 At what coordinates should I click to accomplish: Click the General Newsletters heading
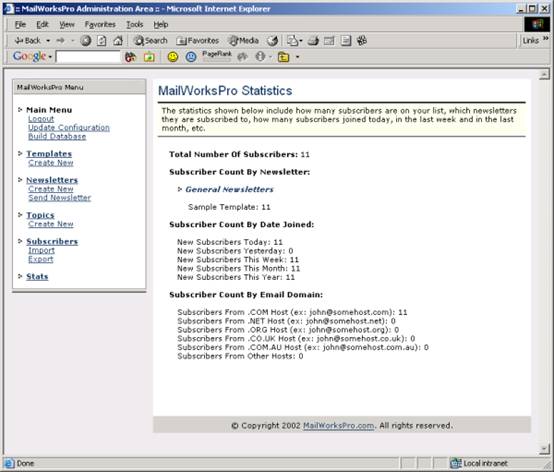pyautogui.click(x=229, y=189)
